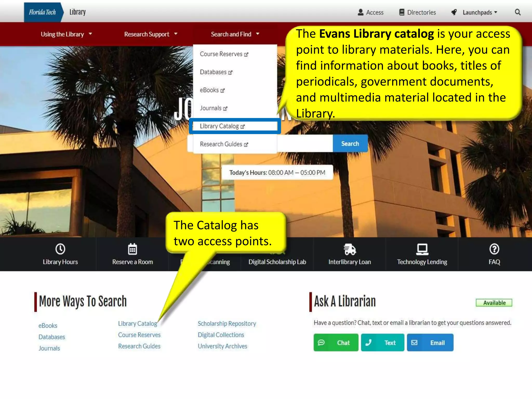Expand the Launchpads dropdown
Screen dimensions: 532x399
pyautogui.click(x=480, y=12)
